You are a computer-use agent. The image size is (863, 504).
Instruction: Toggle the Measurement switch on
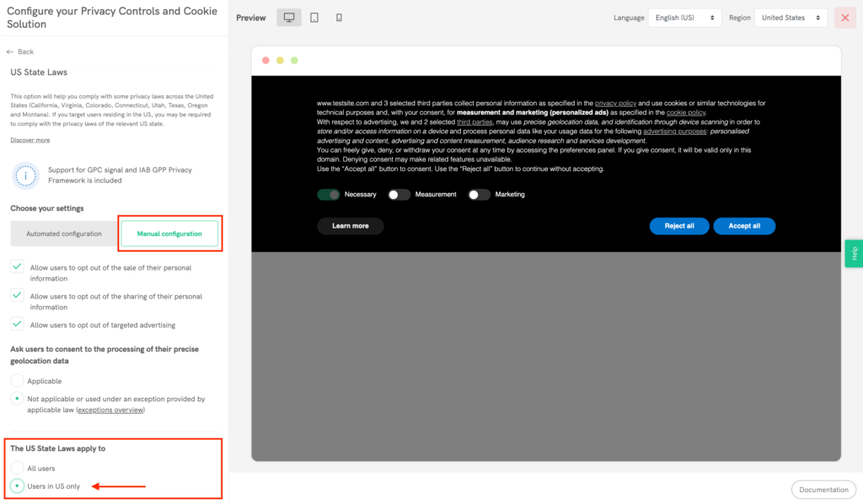coord(399,195)
